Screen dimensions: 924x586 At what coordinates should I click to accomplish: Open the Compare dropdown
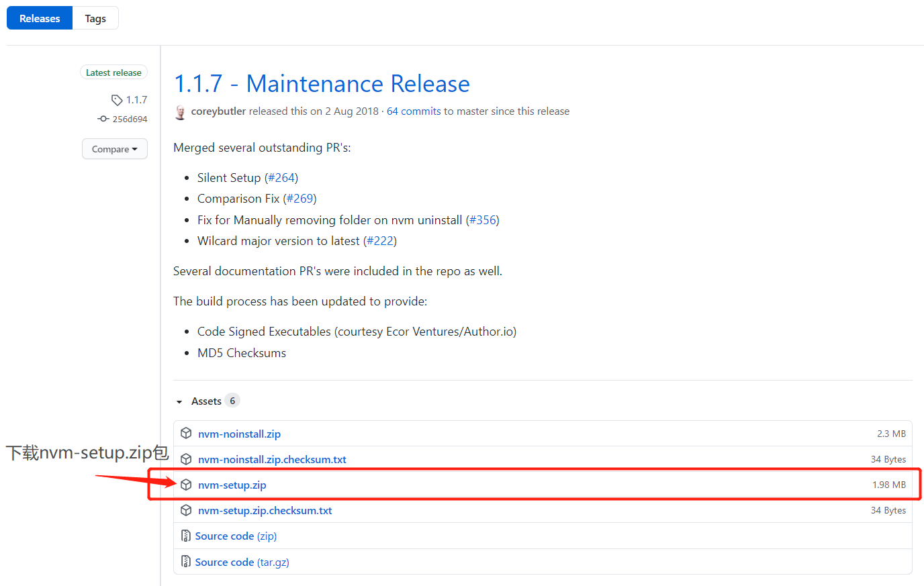tap(115, 149)
